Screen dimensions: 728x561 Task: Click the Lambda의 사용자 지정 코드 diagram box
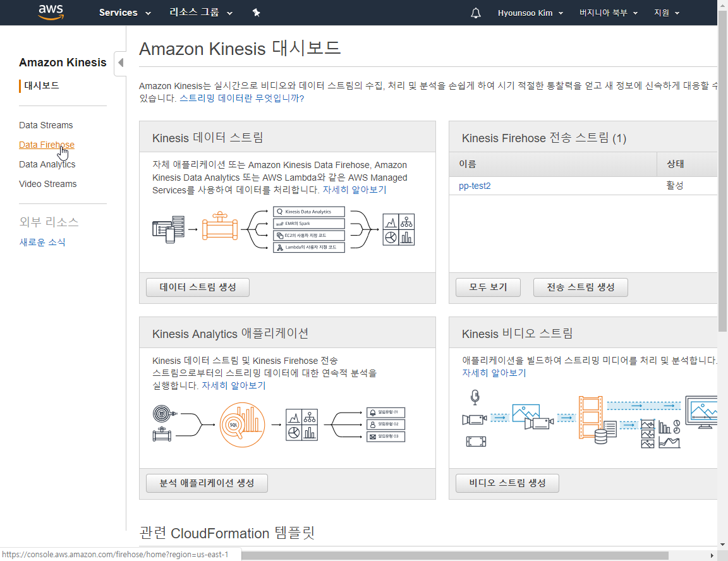(x=309, y=248)
